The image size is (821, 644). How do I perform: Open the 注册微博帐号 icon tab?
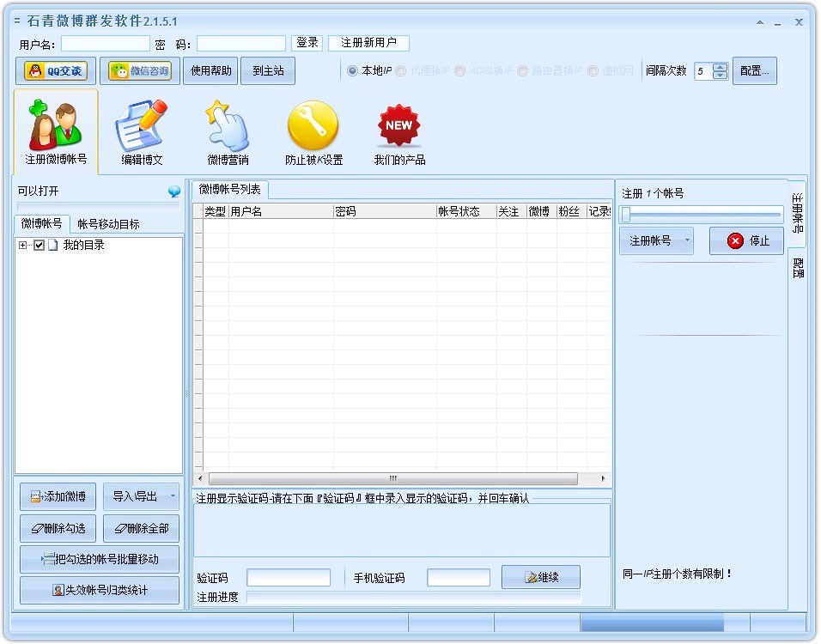point(56,132)
